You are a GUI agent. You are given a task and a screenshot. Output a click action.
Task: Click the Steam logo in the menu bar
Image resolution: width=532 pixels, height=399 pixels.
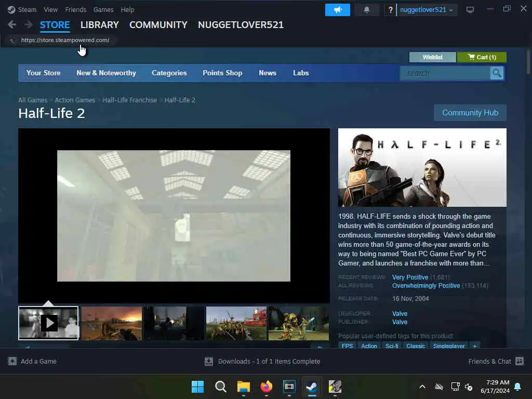(11, 9)
